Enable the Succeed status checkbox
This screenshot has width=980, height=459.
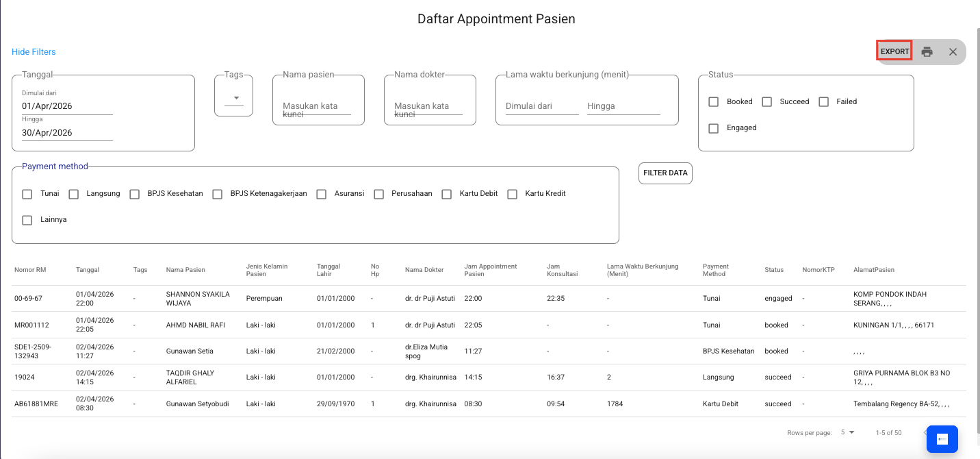pyautogui.click(x=767, y=101)
